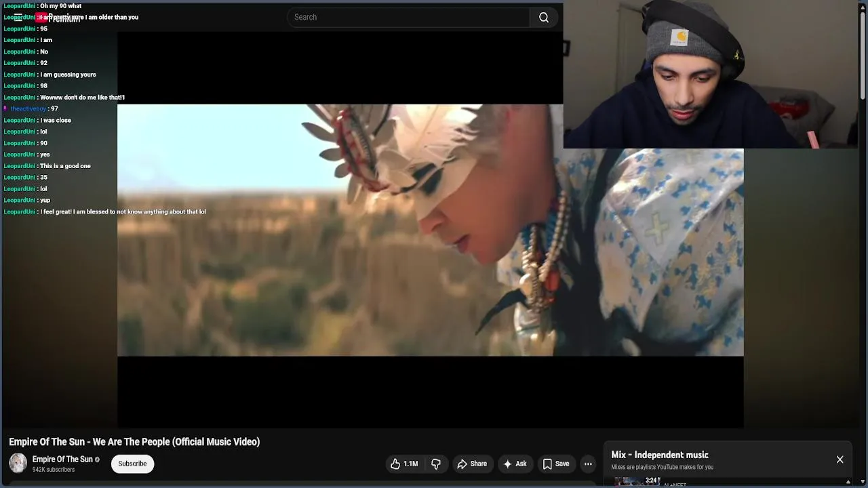Open the three-dot more actions menu
This screenshot has width=868, height=488.
tap(588, 464)
